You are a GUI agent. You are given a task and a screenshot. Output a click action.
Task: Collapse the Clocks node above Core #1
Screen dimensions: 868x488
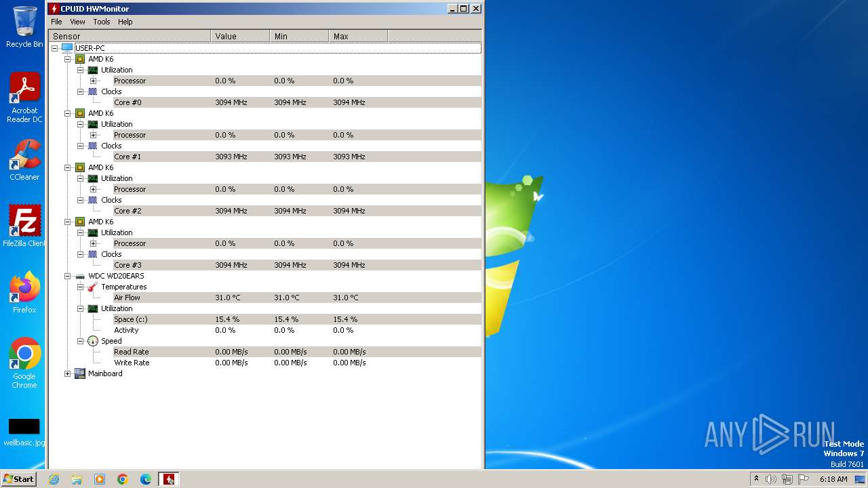tap(80, 146)
